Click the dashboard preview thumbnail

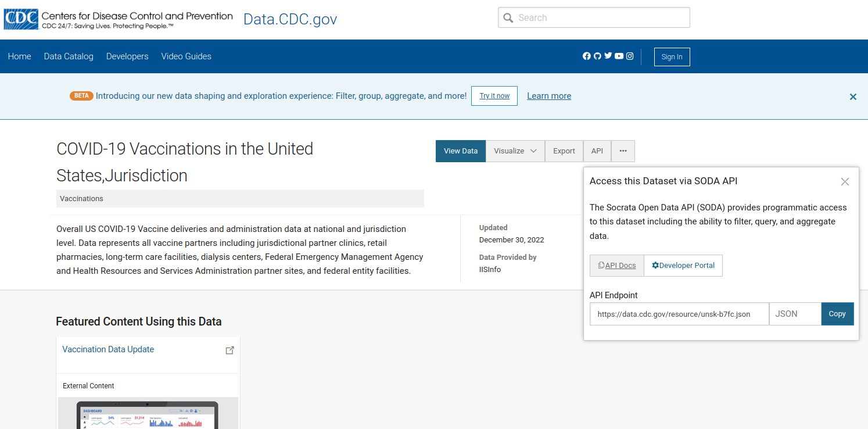[148, 413]
